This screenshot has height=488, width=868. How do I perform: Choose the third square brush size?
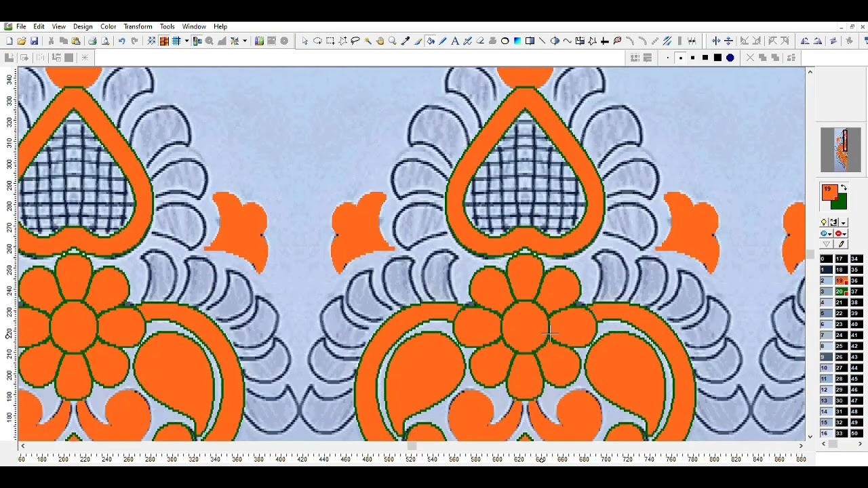[692, 58]
